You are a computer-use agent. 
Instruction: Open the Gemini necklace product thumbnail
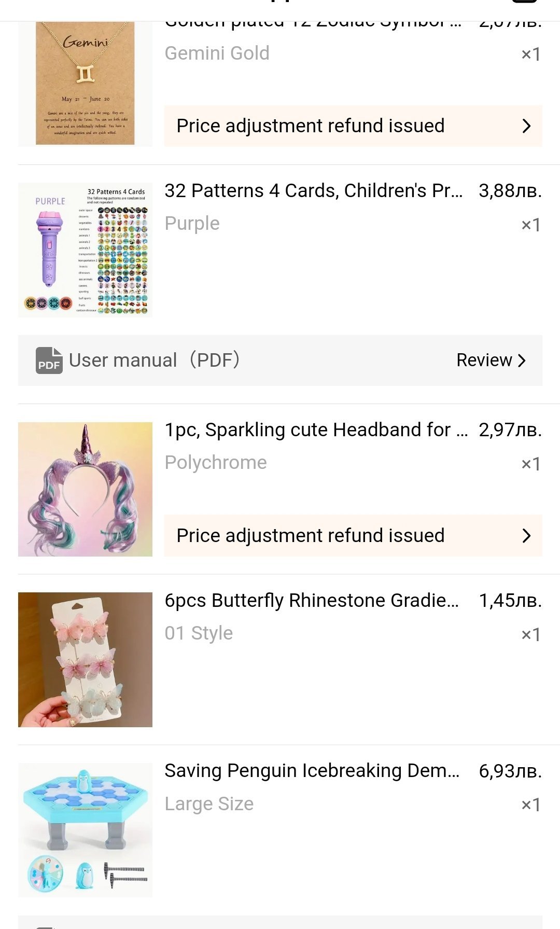point(85,84)
